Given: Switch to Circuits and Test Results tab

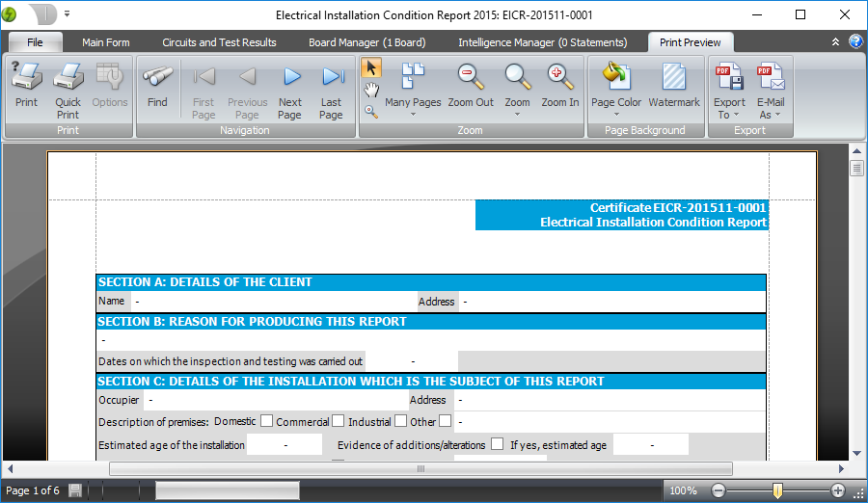Looking at the screenshot, I should coord(219,42).
